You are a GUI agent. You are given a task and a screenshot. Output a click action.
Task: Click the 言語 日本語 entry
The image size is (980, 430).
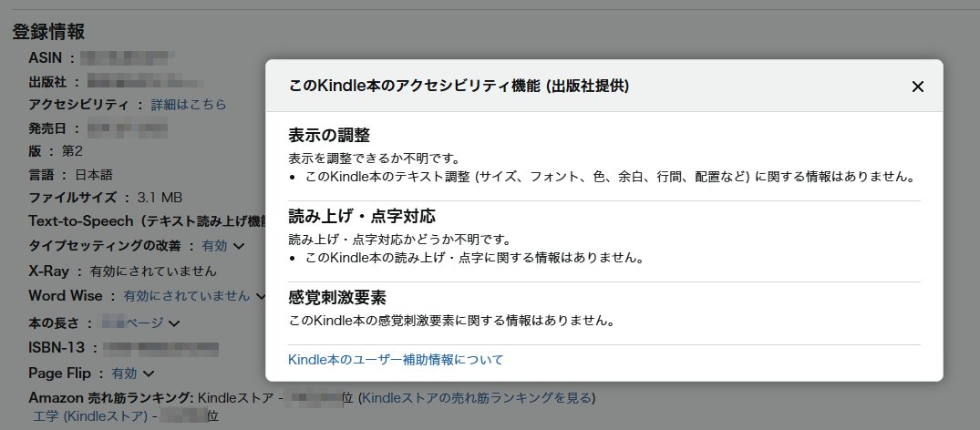click(x=70, y=174)
